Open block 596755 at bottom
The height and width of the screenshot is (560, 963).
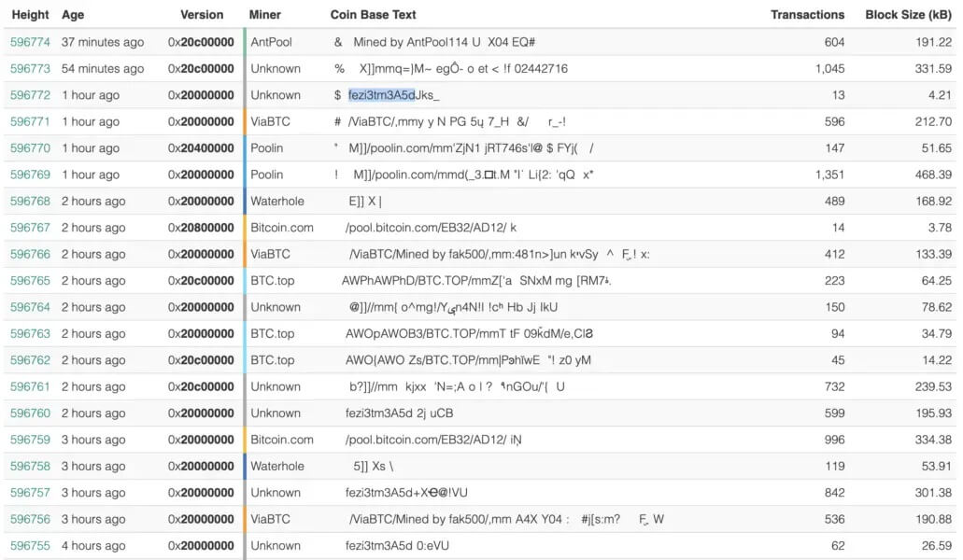(x=30, y=546)
